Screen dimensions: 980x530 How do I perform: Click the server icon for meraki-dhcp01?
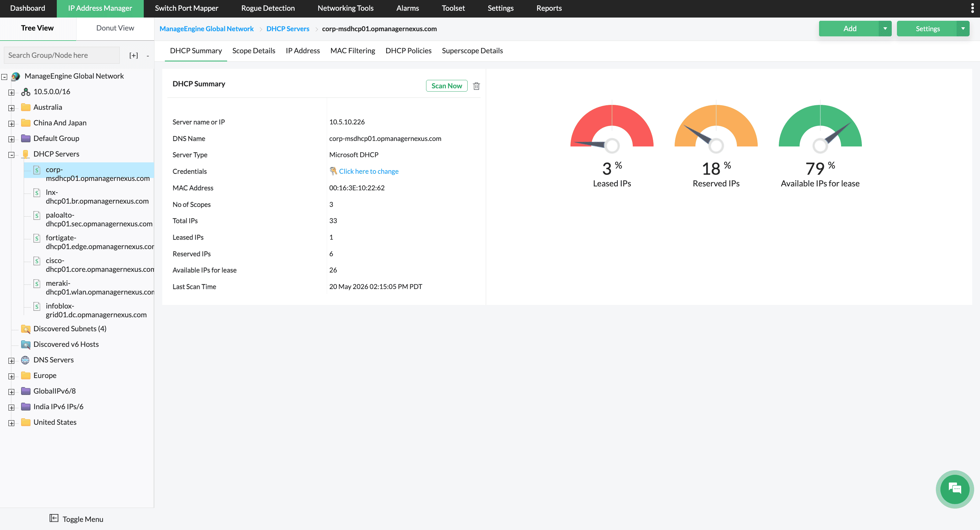pos(37,284)
